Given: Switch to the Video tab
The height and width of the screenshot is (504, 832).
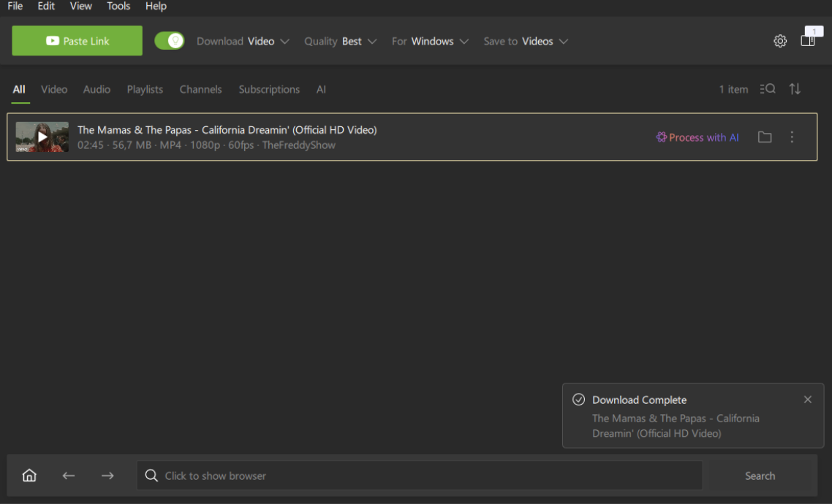Looking at the screenshot, I should (x=54, y=90).
